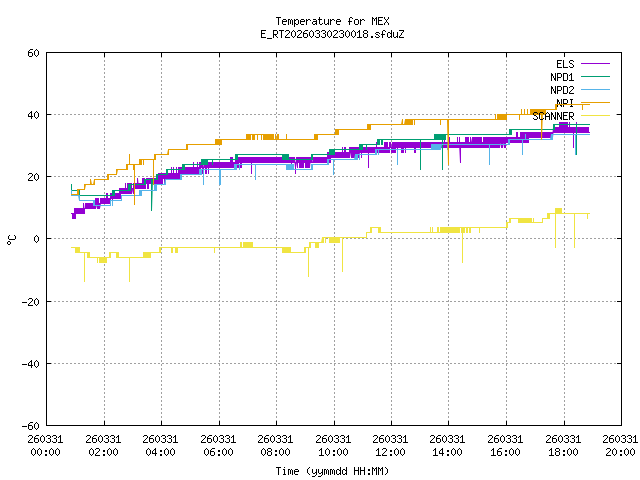This screenshot has width=640, height=480.
Task: Click the SCANNER legend label
Action: [553, 116]
